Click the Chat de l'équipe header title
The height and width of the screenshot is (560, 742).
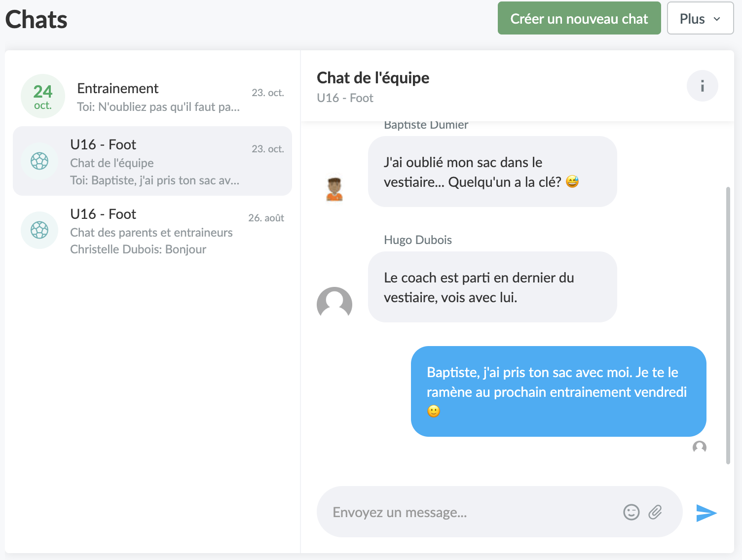click(x=373, y=78)
